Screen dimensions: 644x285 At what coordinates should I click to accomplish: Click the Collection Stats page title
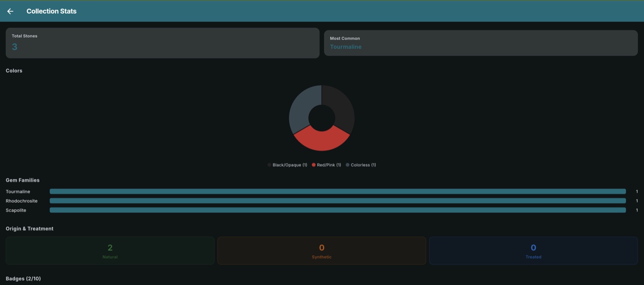point(52,11)
